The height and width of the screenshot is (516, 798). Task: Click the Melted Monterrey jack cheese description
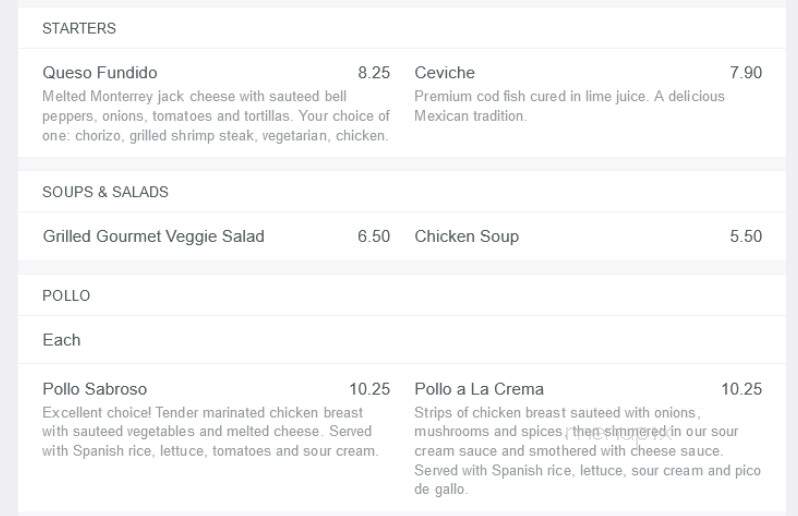tap(216, 116)
